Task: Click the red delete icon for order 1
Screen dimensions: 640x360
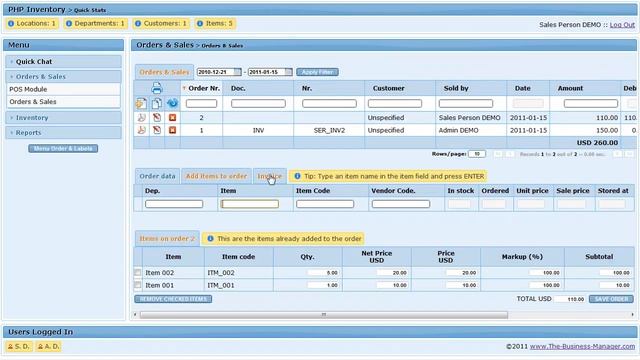Action: pos(172,130)
